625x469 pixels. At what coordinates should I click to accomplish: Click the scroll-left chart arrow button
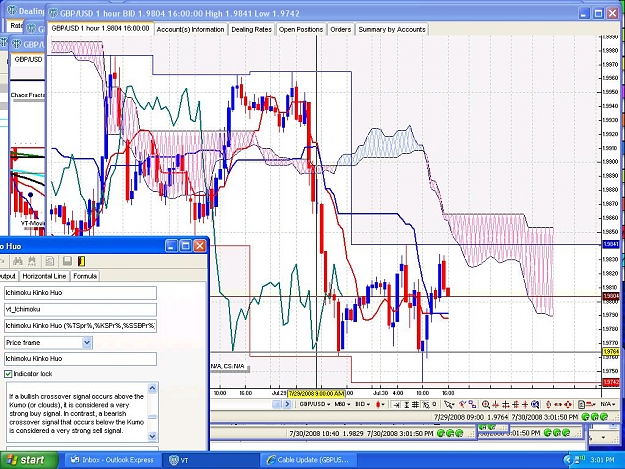tap(277, 404)
